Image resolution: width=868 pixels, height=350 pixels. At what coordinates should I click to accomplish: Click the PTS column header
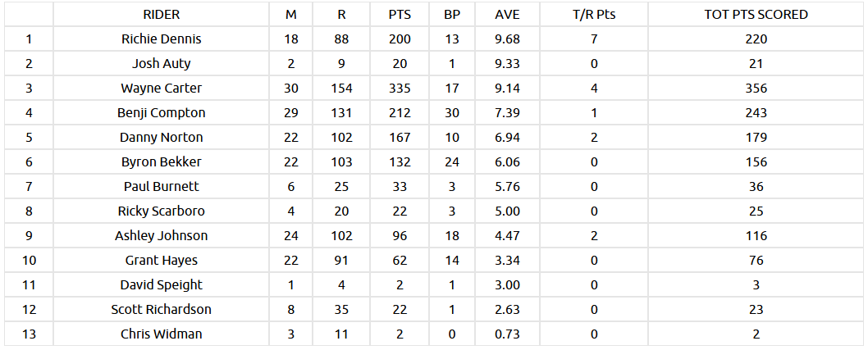400,15
